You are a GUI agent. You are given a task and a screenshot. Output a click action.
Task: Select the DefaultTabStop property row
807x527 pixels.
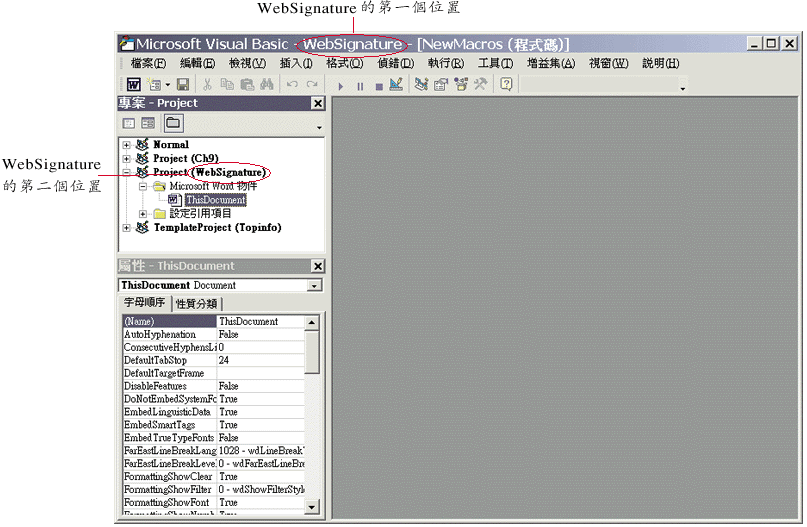click(x=214, y=360)
